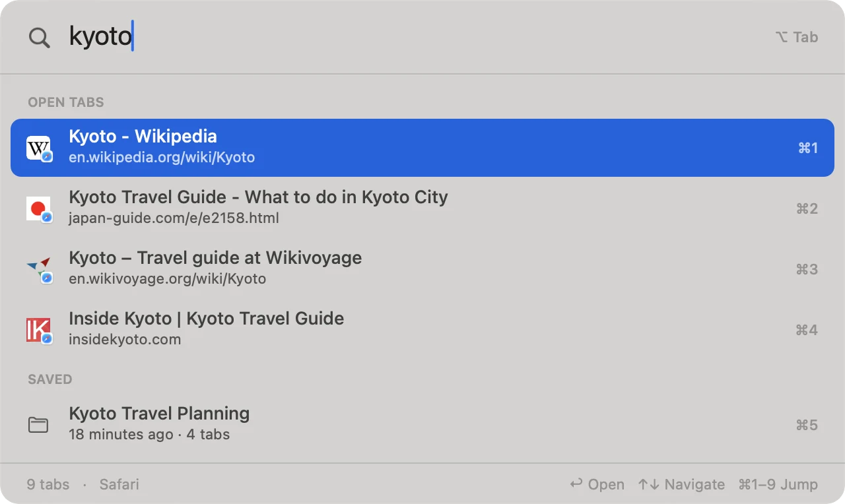Screen dimensions: 845x504
Task: Click the ⌘5 shortcut label
Action: [x=807, y=425]
